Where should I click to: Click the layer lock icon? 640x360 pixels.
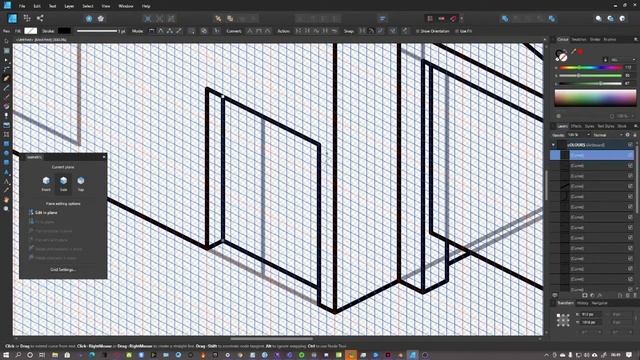pyautogui.click(x=635, y=135)
